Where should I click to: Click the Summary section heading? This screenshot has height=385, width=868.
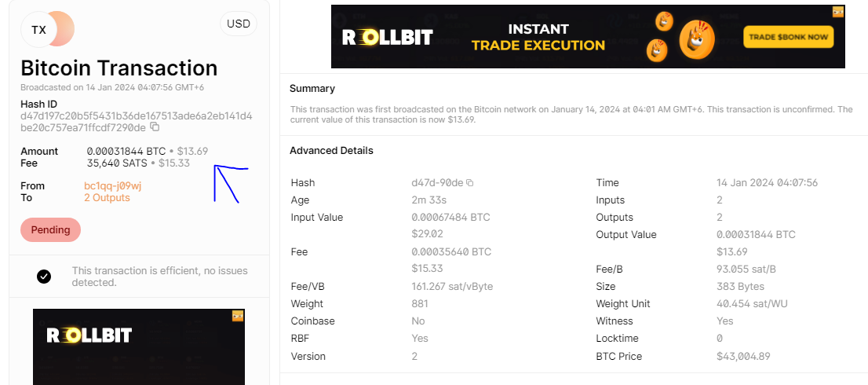pyautogui.click(x=312, y=89)
